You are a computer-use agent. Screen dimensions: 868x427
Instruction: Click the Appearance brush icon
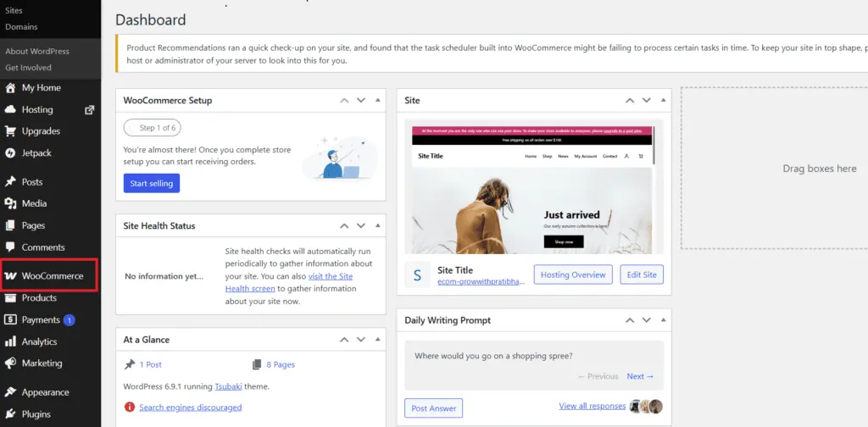10,392
